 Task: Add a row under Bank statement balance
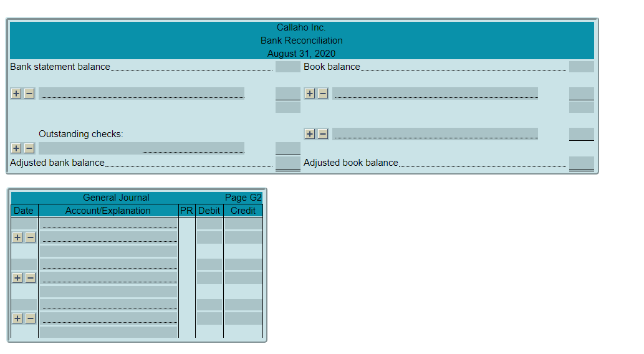16,93
